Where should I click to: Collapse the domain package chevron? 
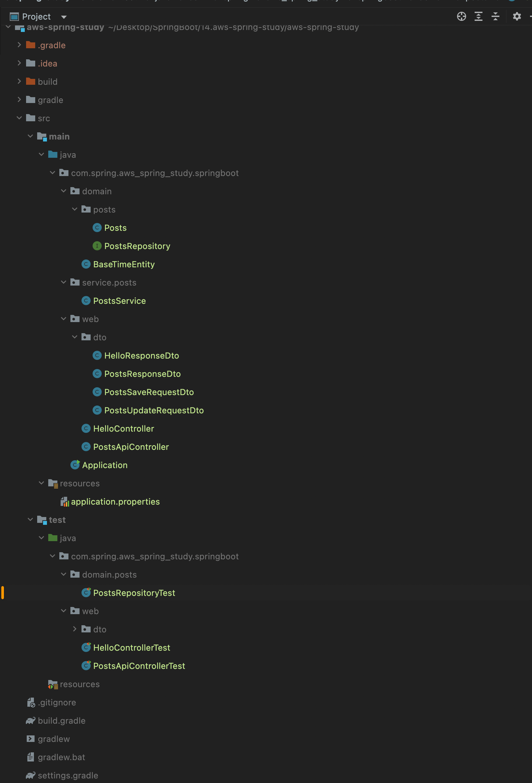[63, 191]
